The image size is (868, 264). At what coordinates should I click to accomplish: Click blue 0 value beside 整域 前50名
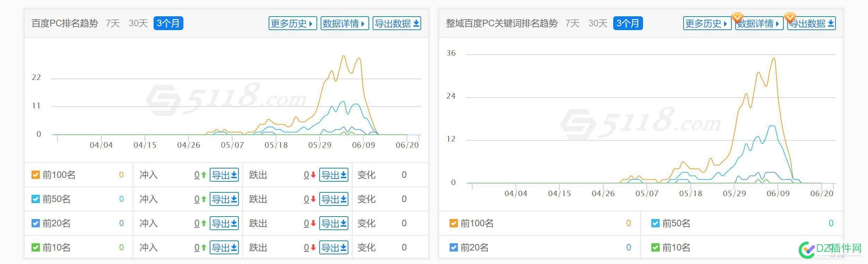(831, 223)
